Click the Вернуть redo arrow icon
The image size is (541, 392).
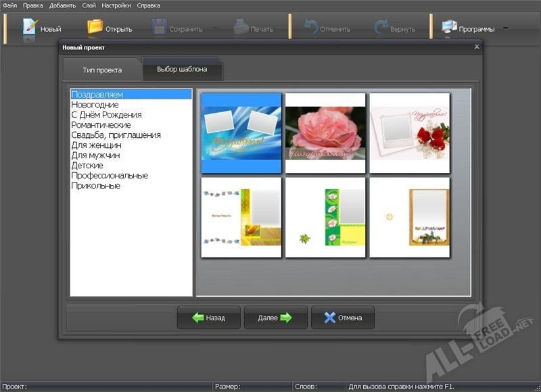(381, 27)
